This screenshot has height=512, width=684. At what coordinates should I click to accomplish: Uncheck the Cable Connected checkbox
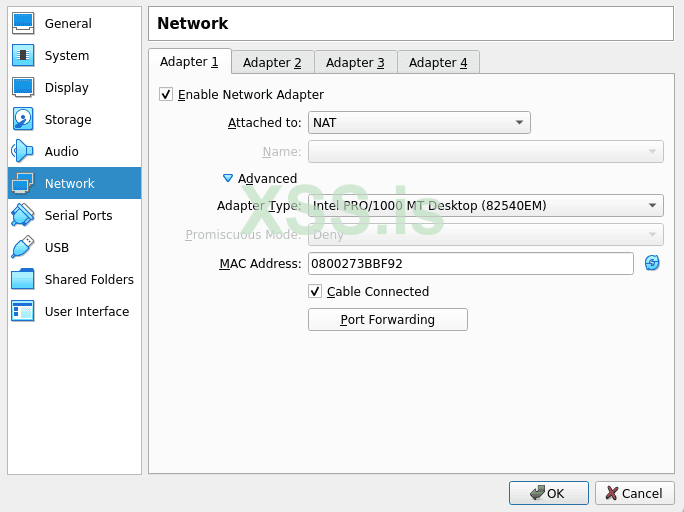point(315,292)
